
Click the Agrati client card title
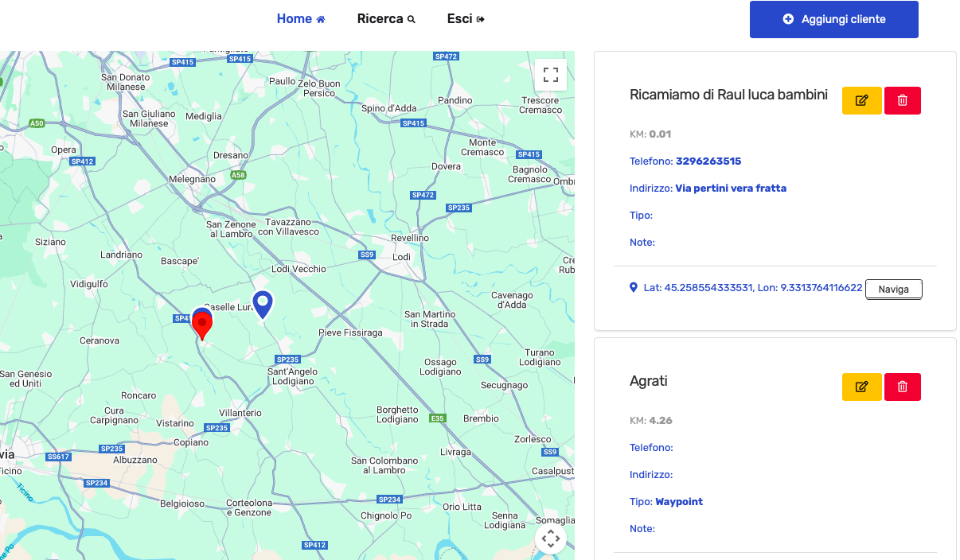coord(649,381)
